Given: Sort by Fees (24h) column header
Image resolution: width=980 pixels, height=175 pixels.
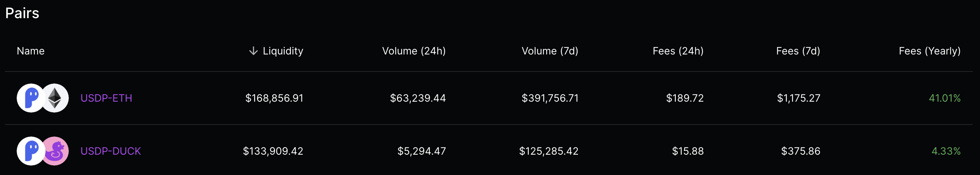Looking at the screenshot, I should tap(678, 51).
